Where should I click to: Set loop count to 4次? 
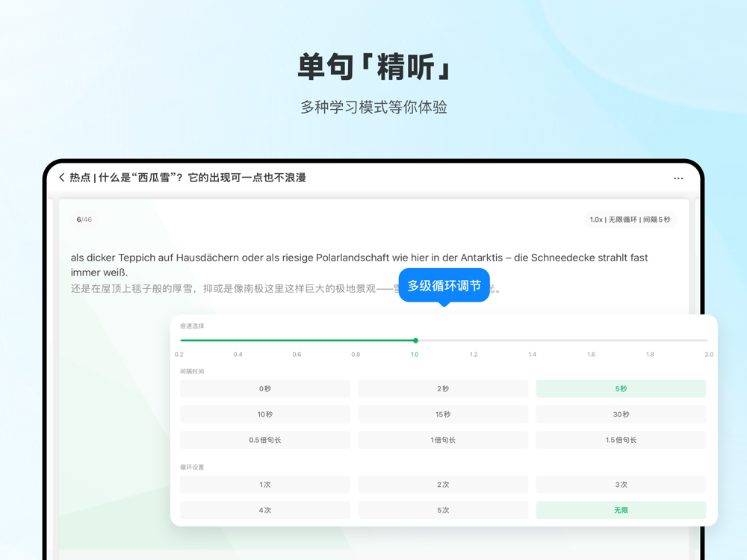tap(265, 510)
